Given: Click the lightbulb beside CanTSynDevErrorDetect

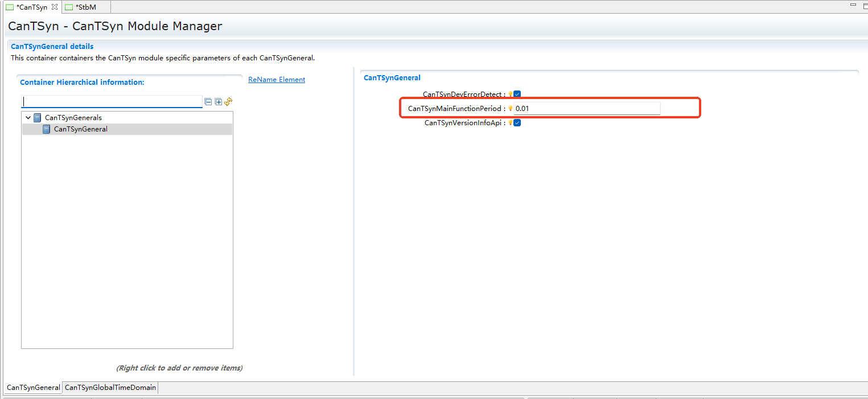Looking at the screenshot, I should coord(510,94).
